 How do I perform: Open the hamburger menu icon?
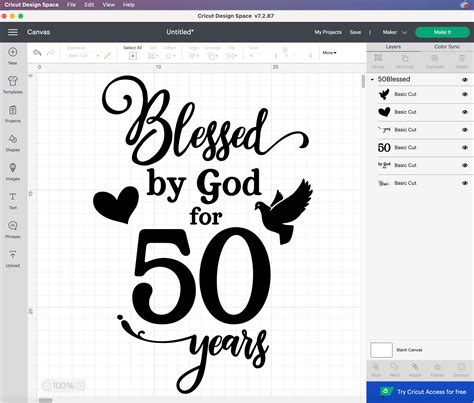pyautogui.click(x=13, y=32)
